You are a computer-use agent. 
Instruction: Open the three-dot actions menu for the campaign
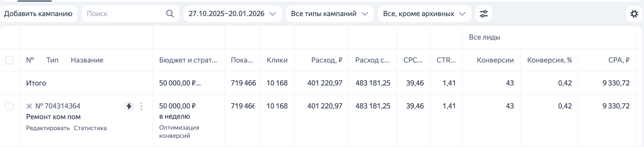point(141,106)
